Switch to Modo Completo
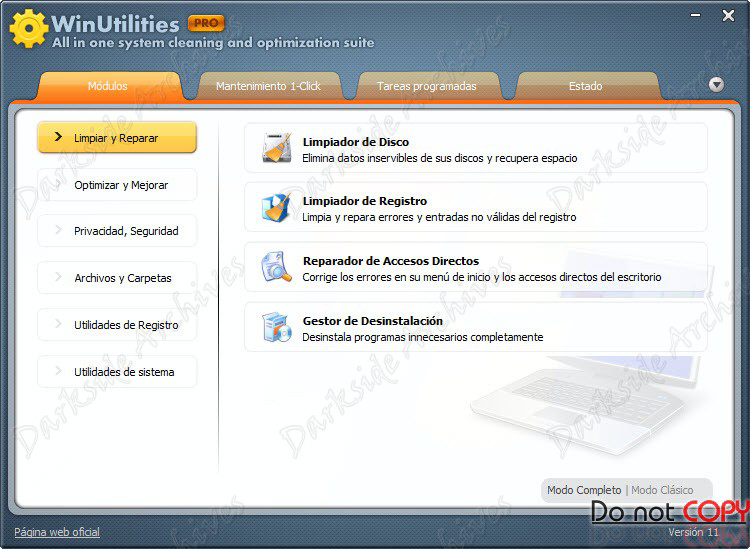 click(x=584, y=490)
